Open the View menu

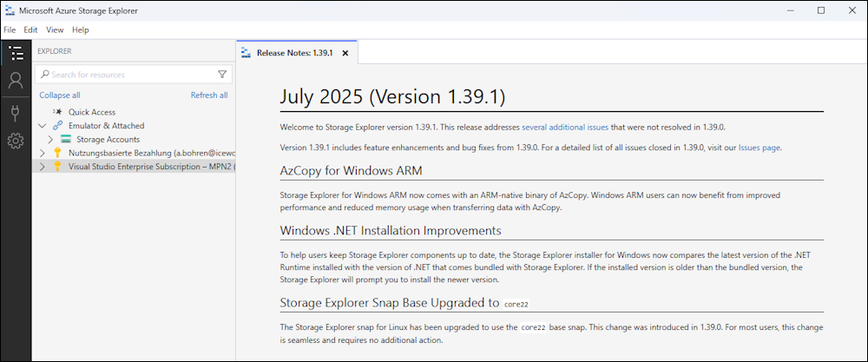pos(55,30)
